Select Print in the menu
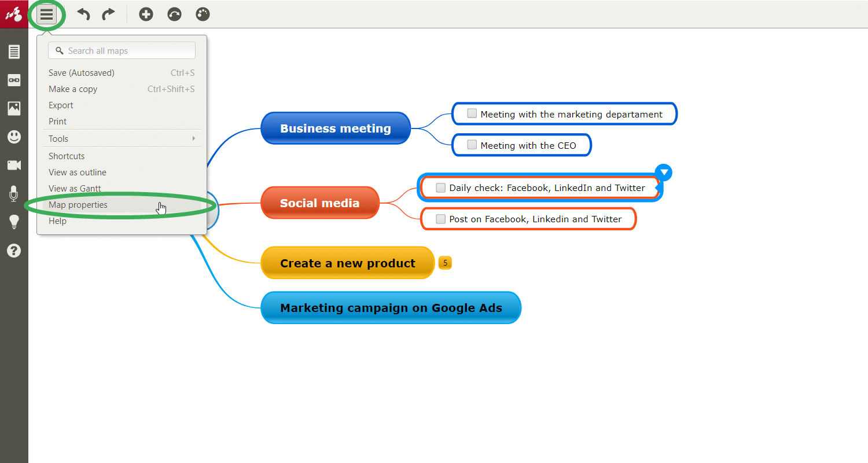This screenshot has width=868, height=463. (122, 122)
